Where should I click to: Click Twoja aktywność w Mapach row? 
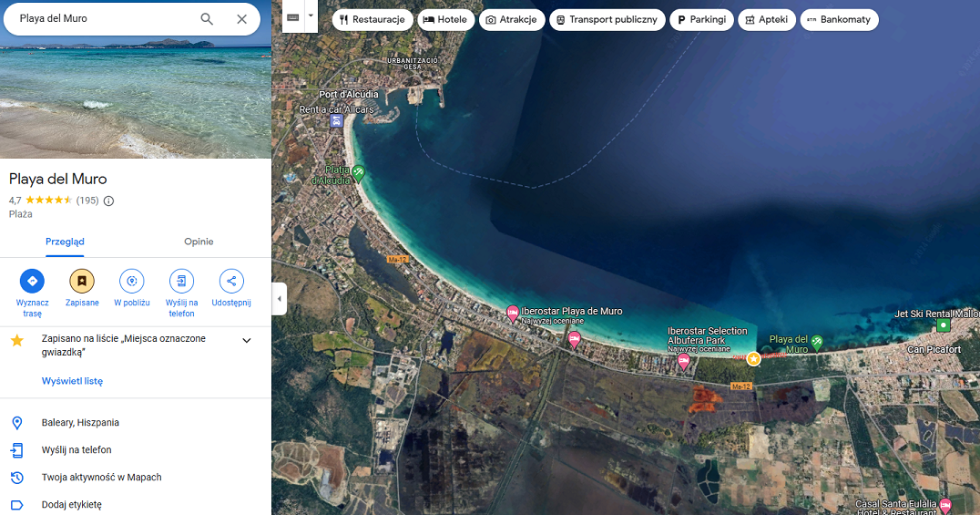[x=136, y=477]
